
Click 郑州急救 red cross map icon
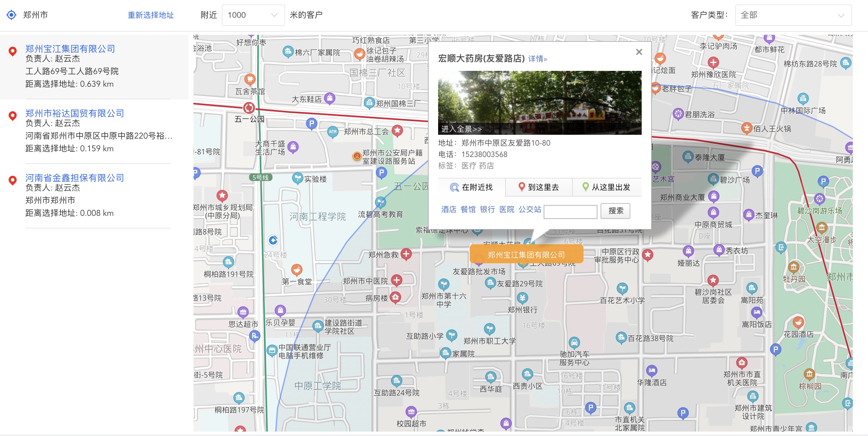pos(406,254)
